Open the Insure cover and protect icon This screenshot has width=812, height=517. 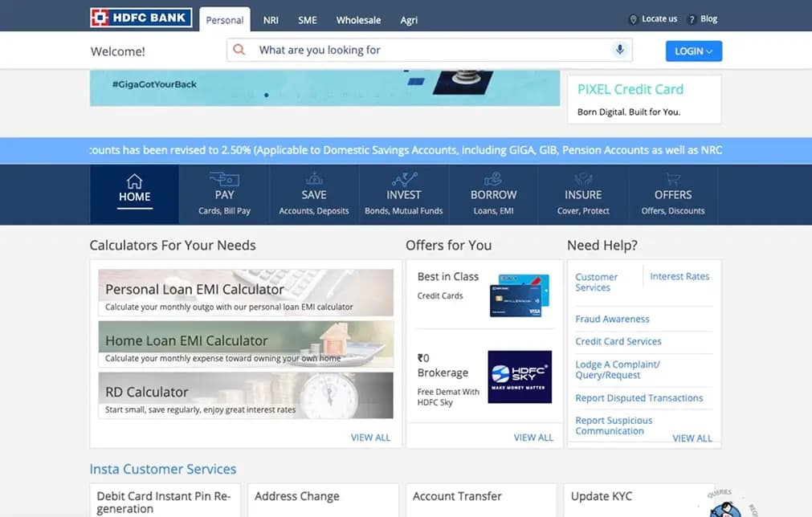point(583,179)
